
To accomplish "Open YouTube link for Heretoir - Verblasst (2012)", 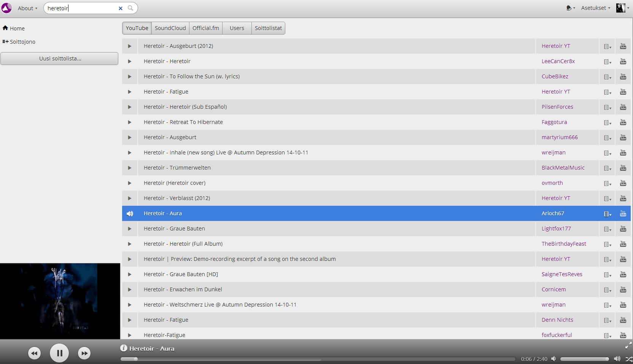I will tap(623, 198).
